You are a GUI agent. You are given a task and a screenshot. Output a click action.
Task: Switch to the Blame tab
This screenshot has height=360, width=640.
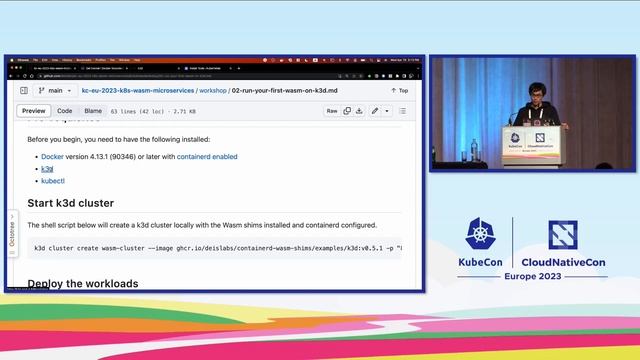pos(93,111)
